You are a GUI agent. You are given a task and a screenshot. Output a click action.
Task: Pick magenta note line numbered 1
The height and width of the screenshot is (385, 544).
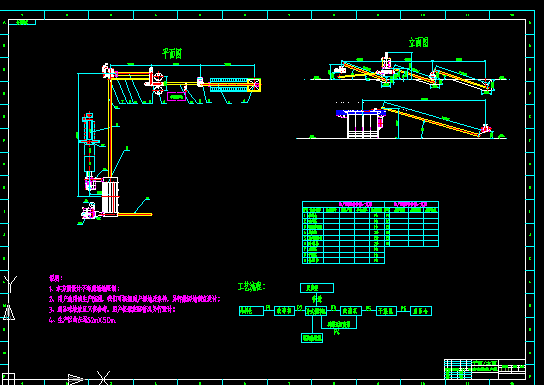point(84,289)
